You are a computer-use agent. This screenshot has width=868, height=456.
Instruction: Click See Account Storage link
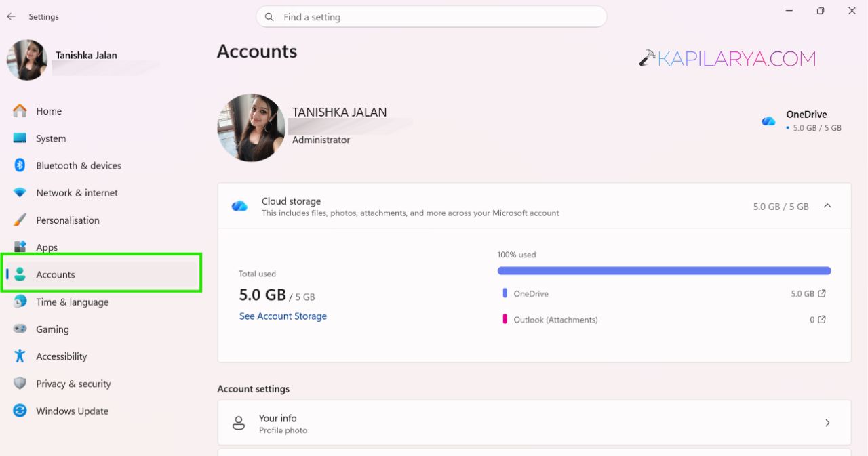(283, 316)
